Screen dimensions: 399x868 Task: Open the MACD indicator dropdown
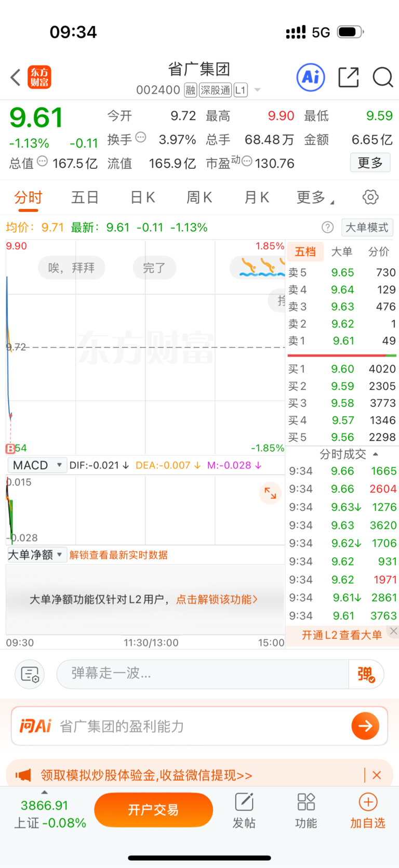click(x=37, y=465)
